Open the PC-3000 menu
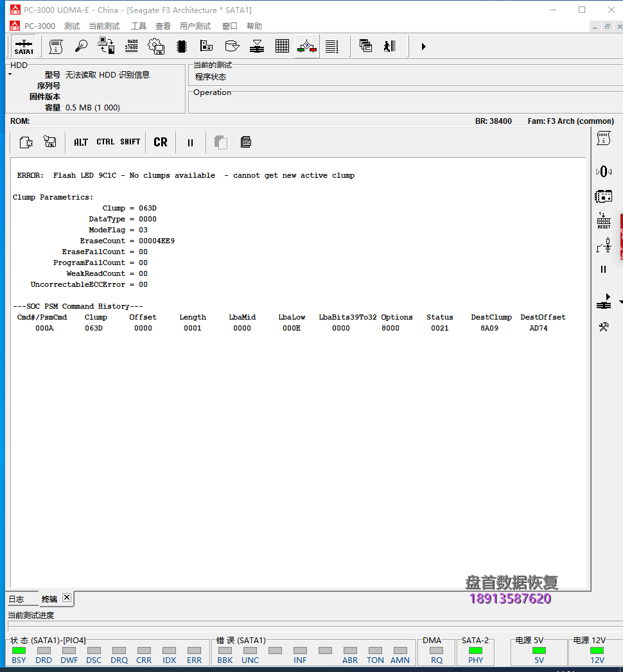This screenshot has height=672, width=623. click(x=39, y=26)
